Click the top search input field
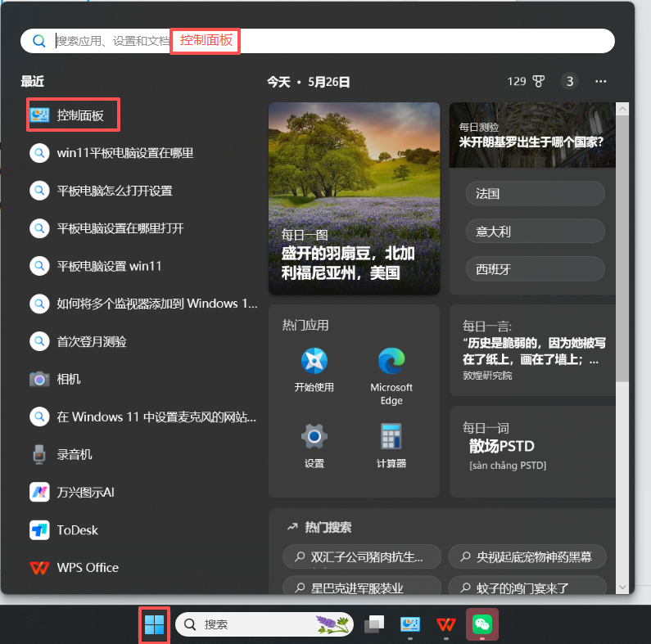The height and width of the screenshot is (644, 651). (318, 41)
